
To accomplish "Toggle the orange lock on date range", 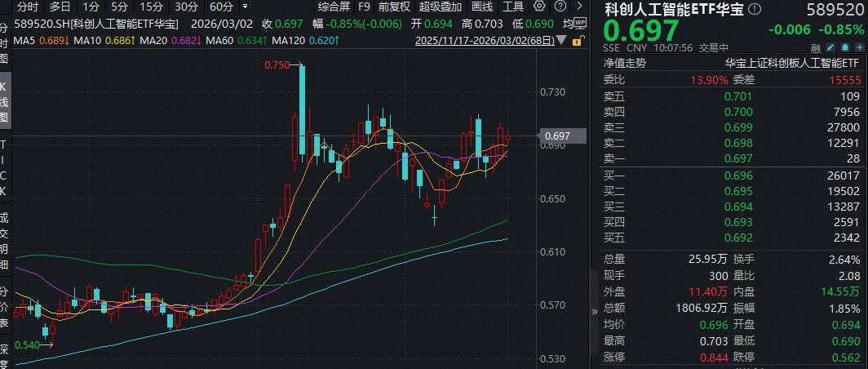I will pos(577,41).
